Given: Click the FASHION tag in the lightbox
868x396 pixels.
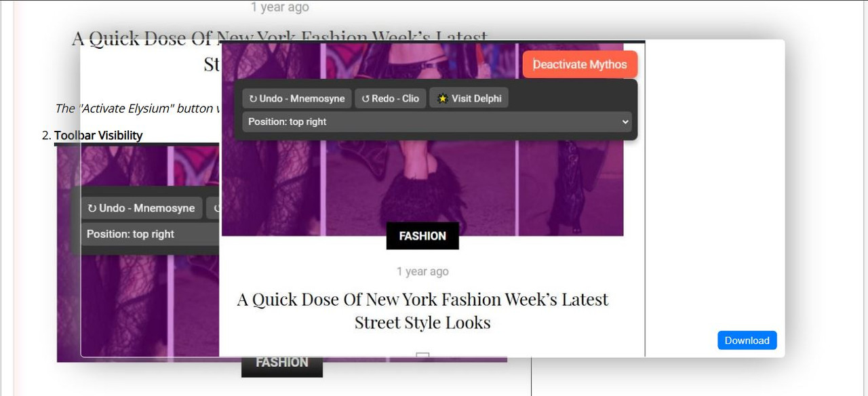Looking at the screenshot, I should point(422,236).
